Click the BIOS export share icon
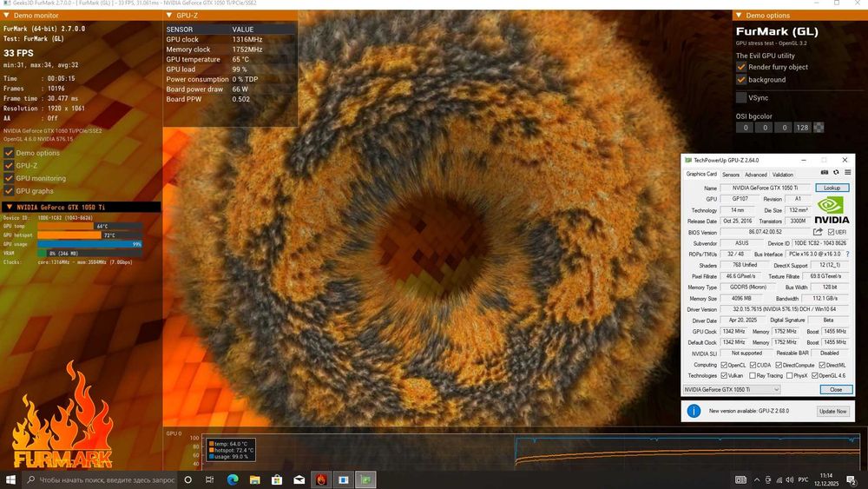Viewport: 868px width, 489px height. click(818, 232)
